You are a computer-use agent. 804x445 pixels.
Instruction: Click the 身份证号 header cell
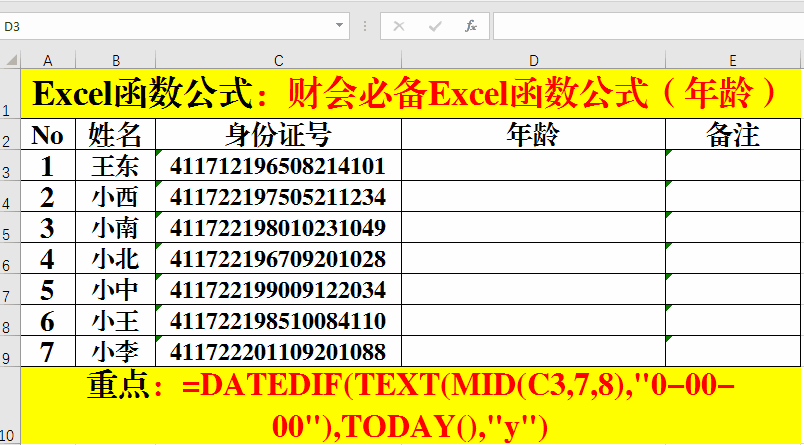pos(278,135)
